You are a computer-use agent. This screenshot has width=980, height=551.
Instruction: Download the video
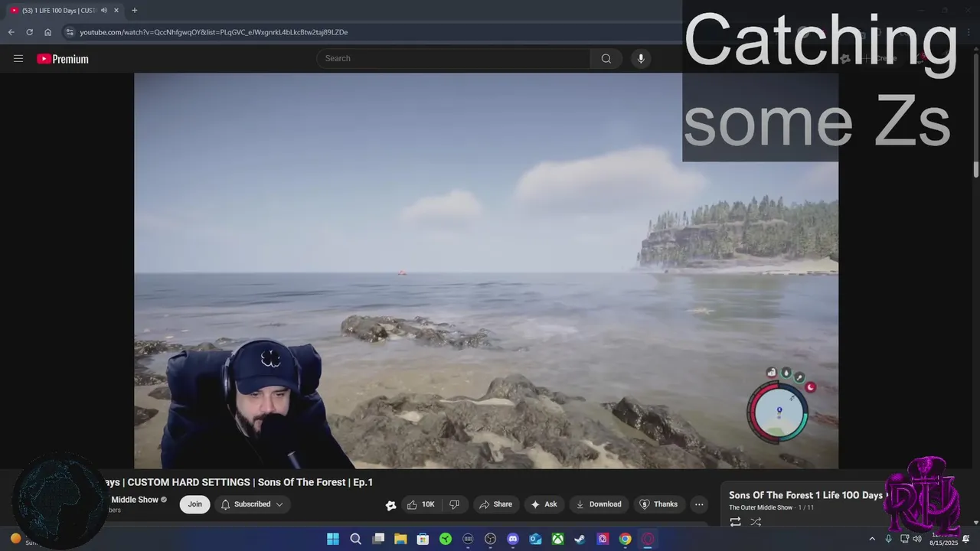[598, 504]
